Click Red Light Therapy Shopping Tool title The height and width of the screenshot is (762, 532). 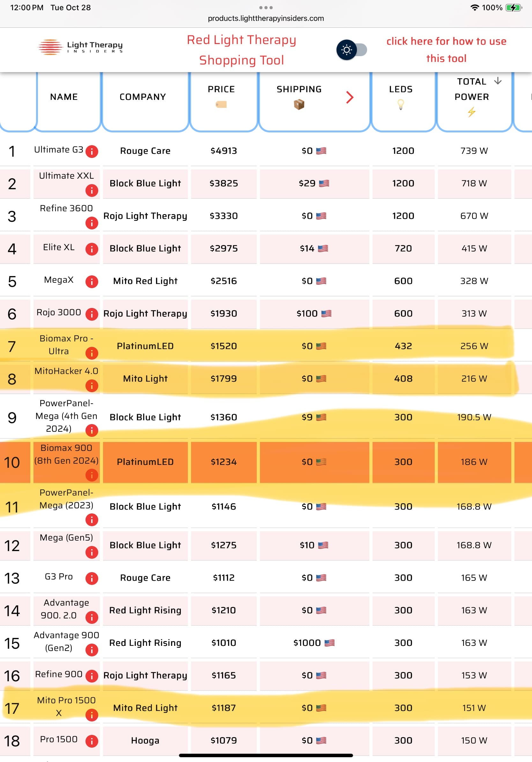[x=241, y=50]
